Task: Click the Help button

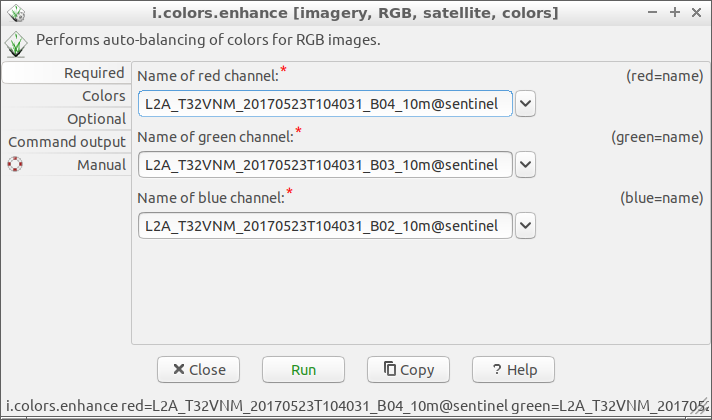Action: point(513,370)
